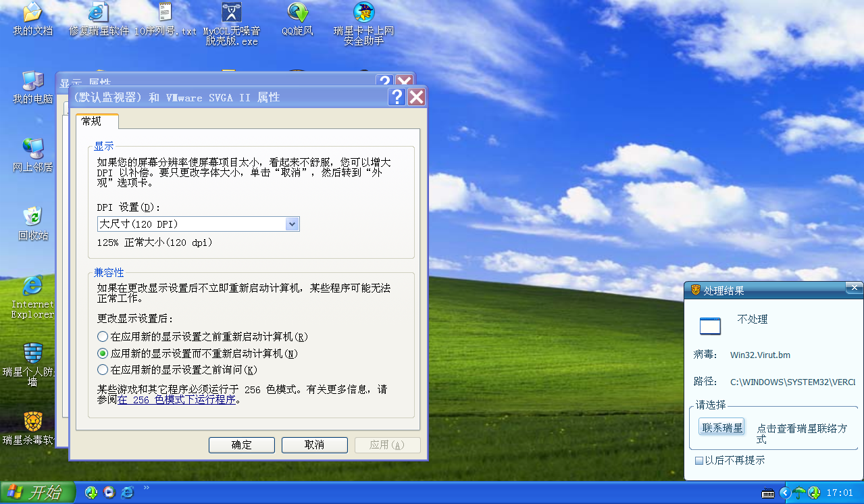Click the 125% 正常大小(120 dpi) text
The height and width of the screenshot is (504, 864).
(x=155, y=242)
